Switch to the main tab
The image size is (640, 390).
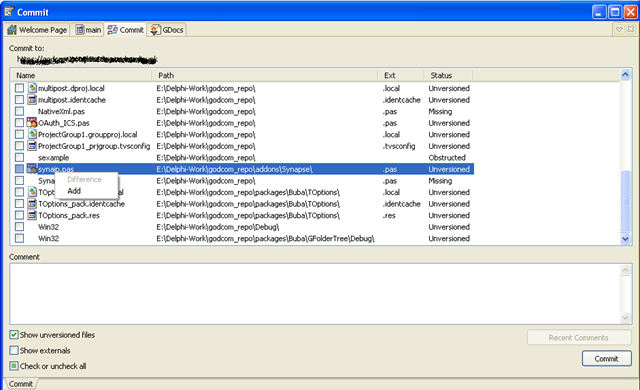88,30
